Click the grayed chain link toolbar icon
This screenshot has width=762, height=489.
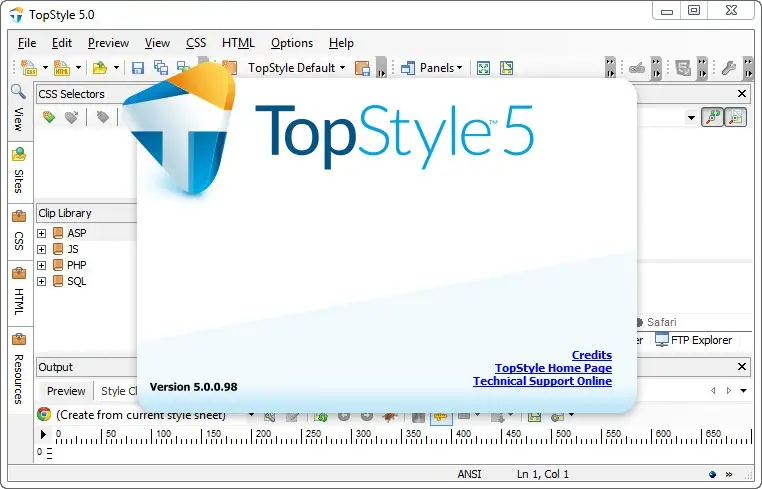point(637,68)
